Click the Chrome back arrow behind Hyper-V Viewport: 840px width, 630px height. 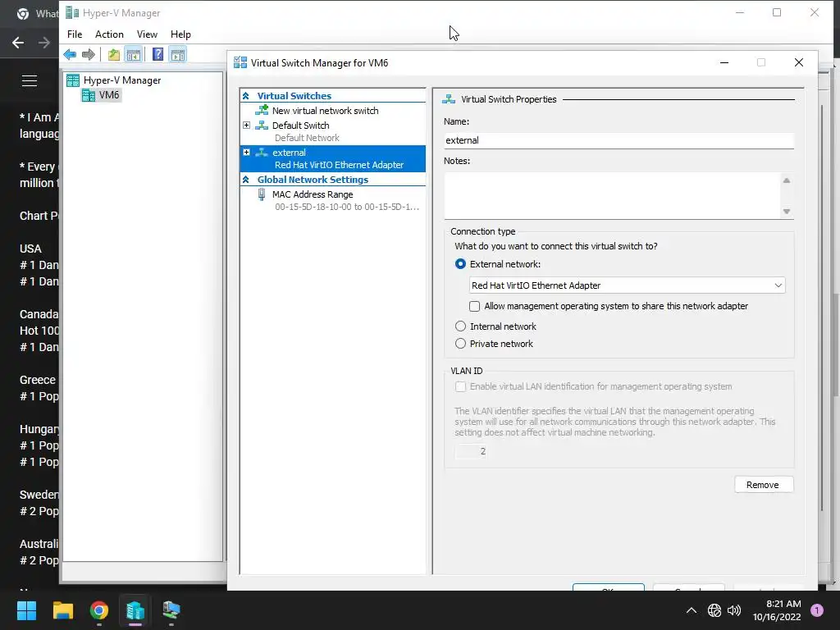[18, 43]
